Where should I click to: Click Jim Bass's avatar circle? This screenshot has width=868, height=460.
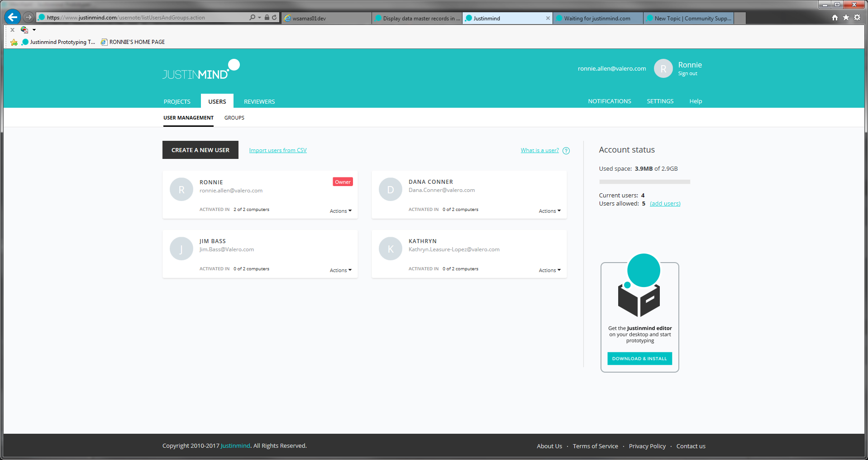181,249
